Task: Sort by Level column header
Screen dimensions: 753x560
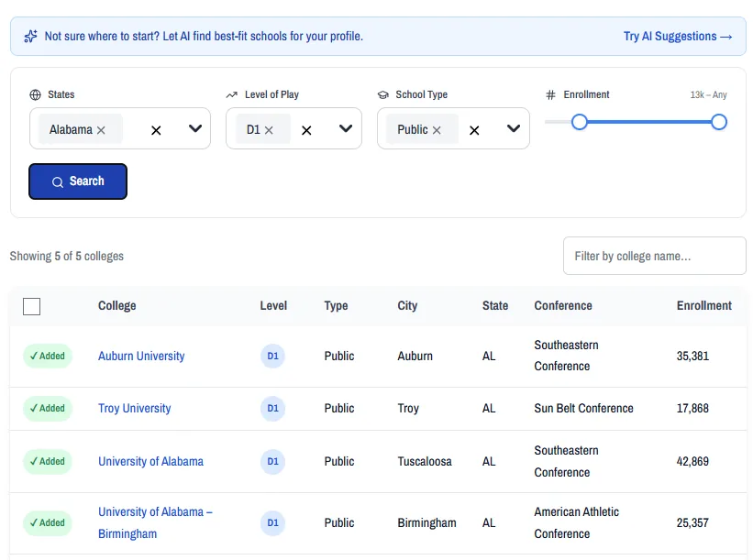Action: [x=273, y=306]
